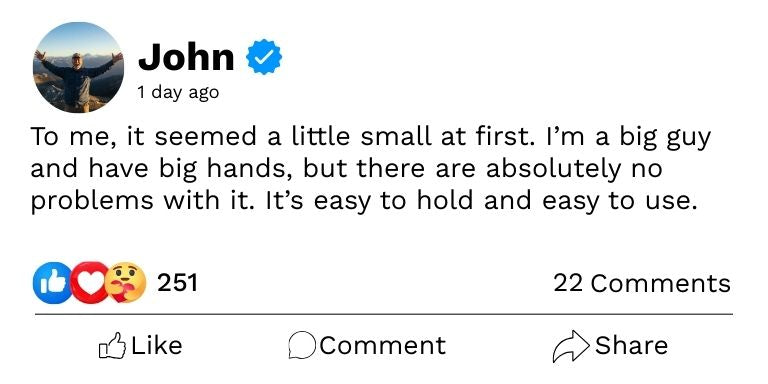Click the blue verified badge beside John
This screenshot has height=384, width=768.
point(264,57)
